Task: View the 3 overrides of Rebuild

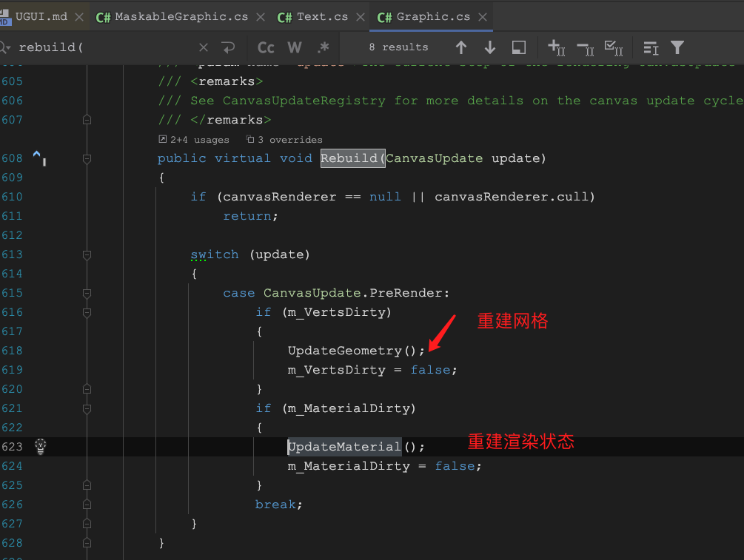Action: point(284,139)
